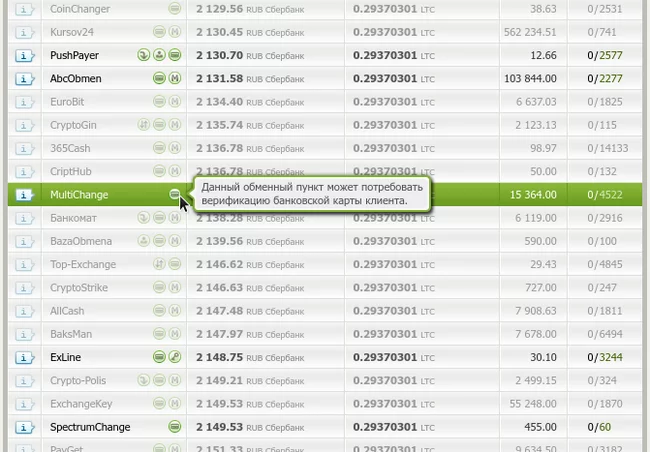Open the BaksMan exchanger link
Screen dimensions: 650x452
pos(71,334)
